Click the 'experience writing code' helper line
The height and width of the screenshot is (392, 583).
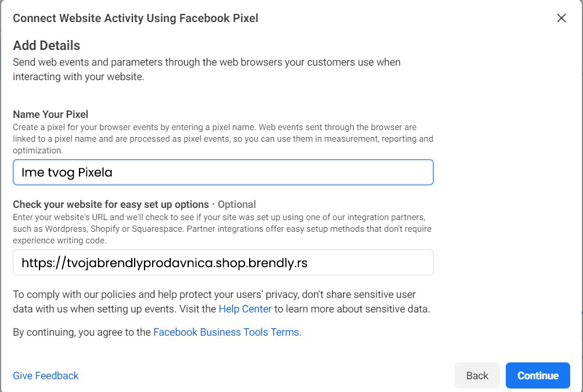(59, 240)
